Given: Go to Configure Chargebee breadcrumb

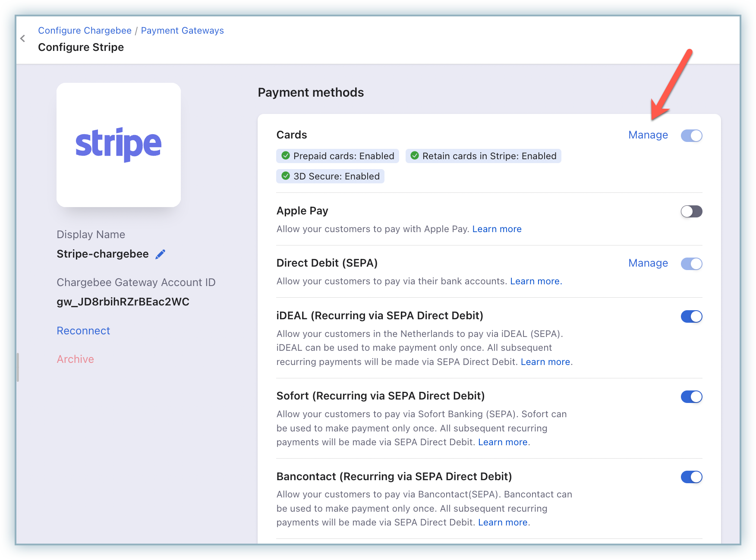Looking at the screenshot, I should pos(85,31).
